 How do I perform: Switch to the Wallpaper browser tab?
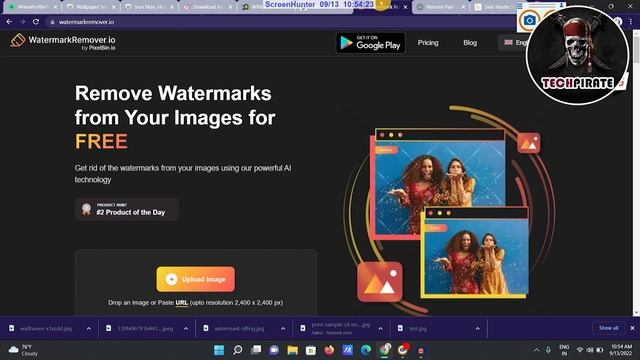coord(90,7)
